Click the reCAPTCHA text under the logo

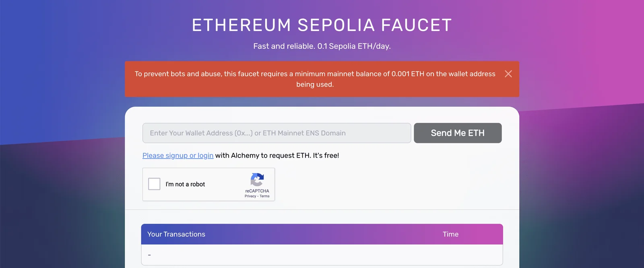coord(257,191)
